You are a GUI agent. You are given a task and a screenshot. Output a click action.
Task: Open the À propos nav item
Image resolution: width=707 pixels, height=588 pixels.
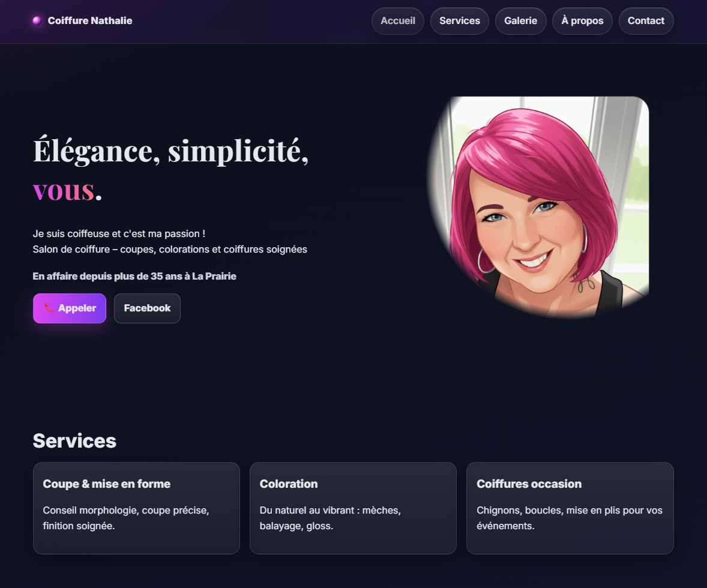(582, 21)
